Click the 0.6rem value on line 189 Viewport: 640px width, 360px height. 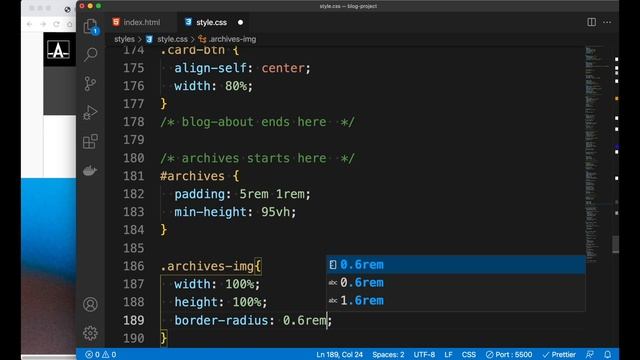[304, 320]
